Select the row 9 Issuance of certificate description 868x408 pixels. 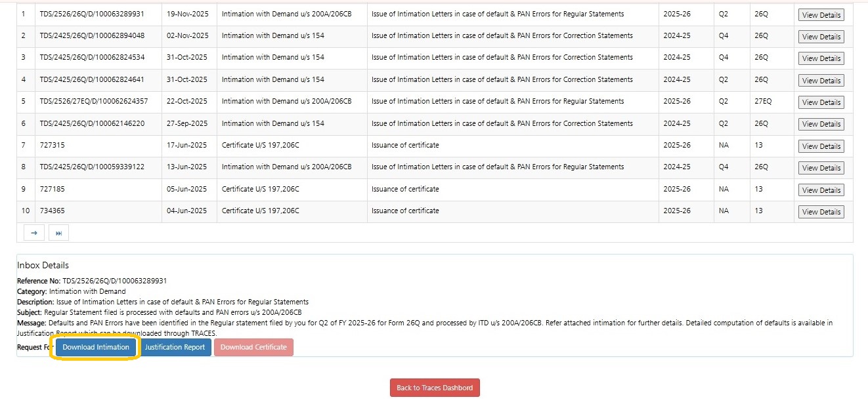click(x=405, y=189)
